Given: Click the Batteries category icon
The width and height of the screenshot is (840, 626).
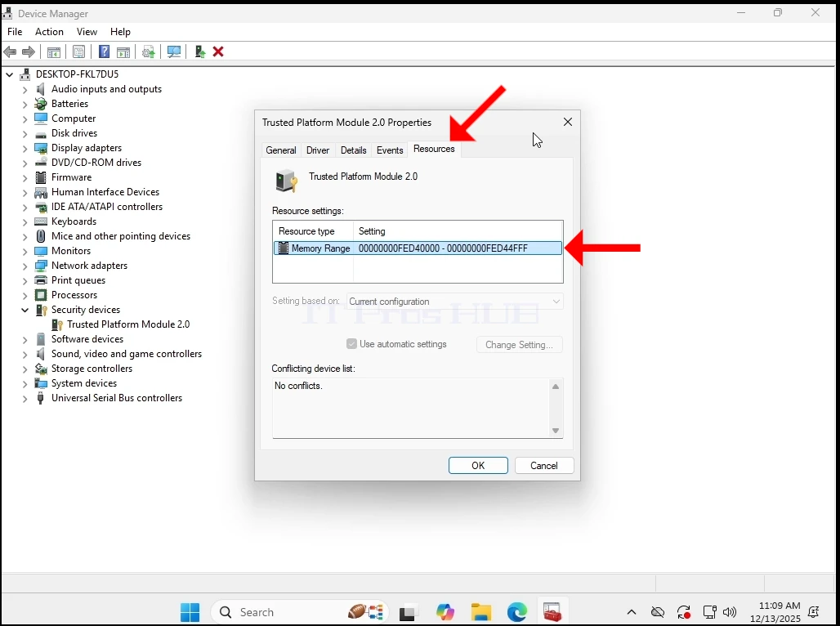Looking at the screenshot, I should coord(41,104).
